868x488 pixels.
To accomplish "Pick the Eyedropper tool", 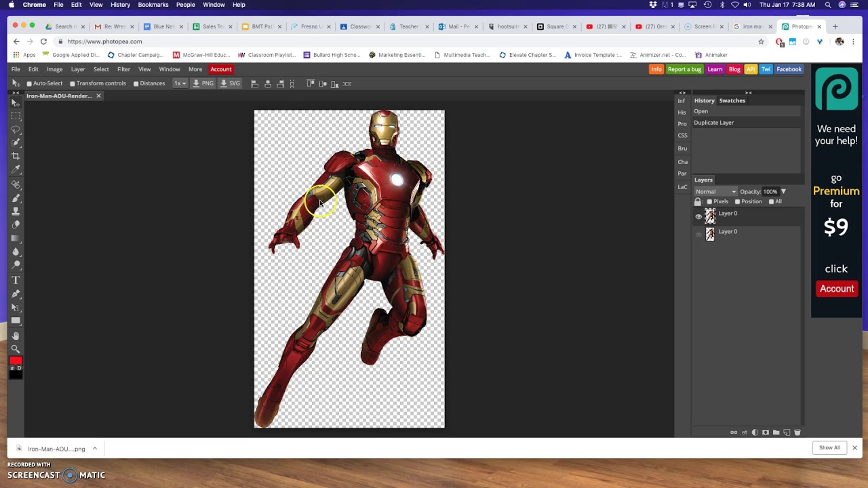I will (16, 169).
